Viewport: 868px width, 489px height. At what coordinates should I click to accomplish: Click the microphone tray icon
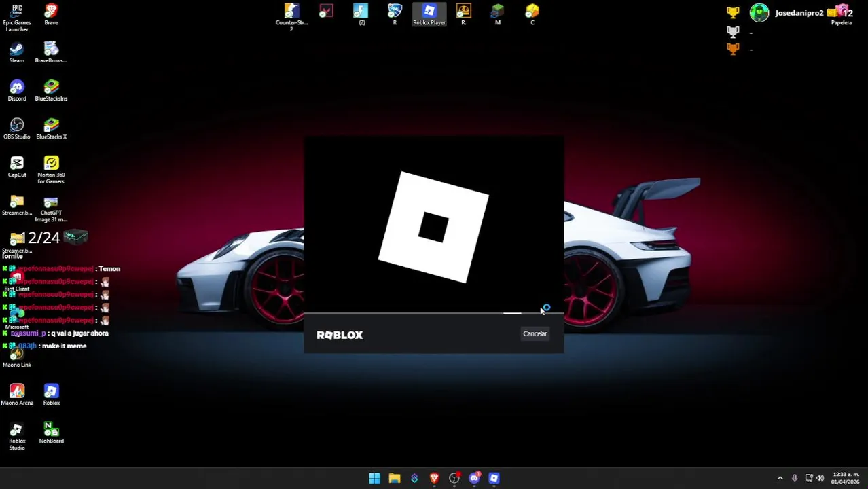coord(794,478)
